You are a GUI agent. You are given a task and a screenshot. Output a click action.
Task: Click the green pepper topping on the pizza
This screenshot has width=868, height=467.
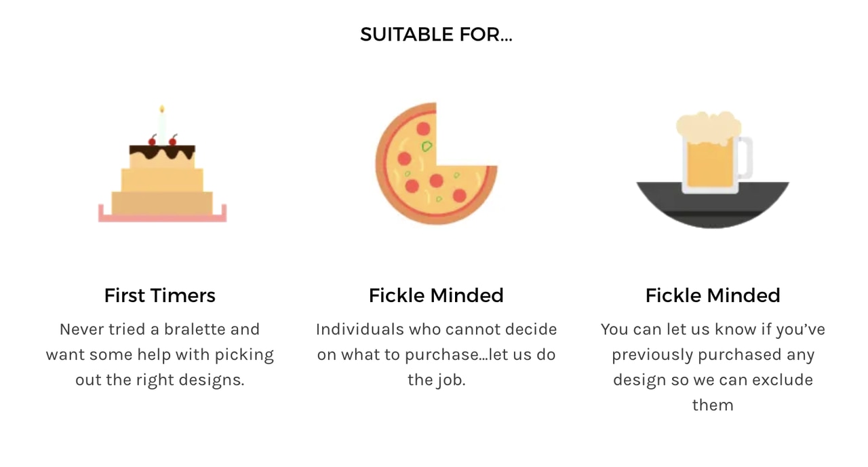(427, 146)
